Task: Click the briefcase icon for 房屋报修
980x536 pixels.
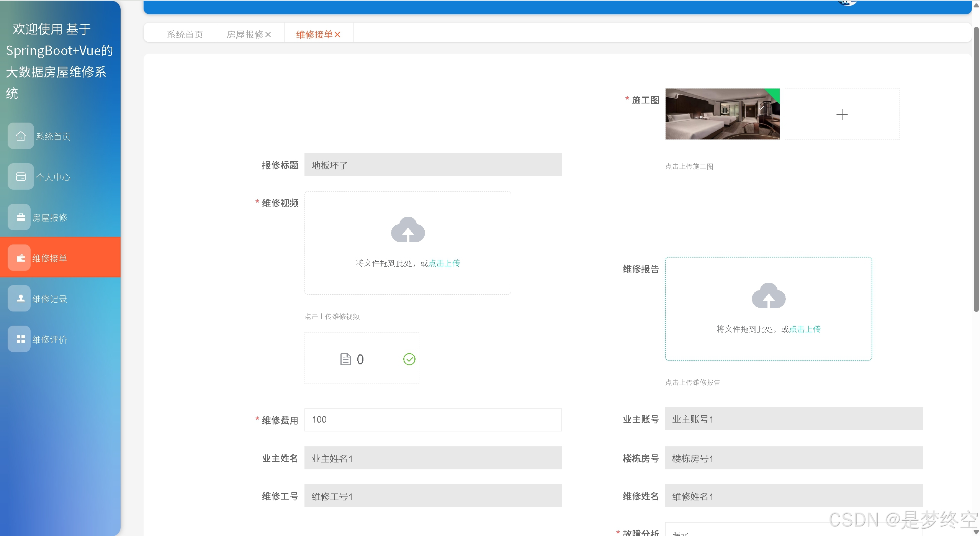Action: (21, 217)
